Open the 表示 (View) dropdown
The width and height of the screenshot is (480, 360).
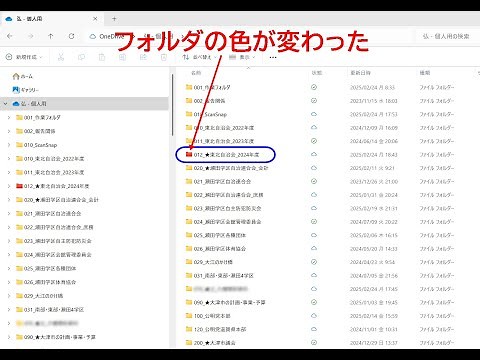(x=242, y=57)
